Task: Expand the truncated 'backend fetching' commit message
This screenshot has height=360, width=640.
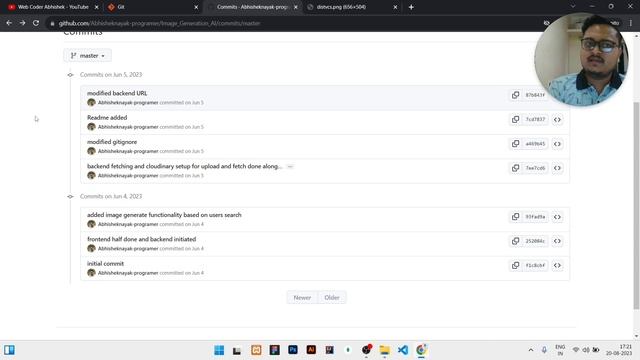Action: tap(290, 167)
